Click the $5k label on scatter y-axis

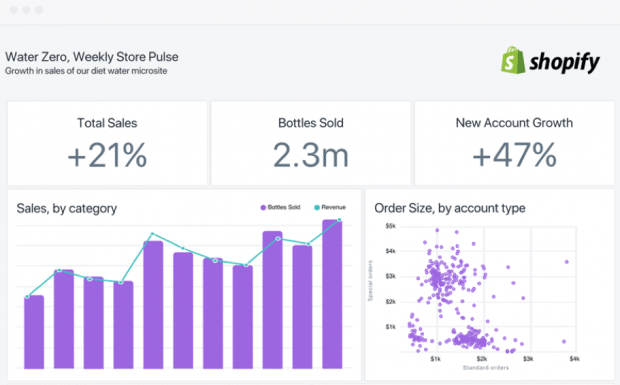click(390, 226)
